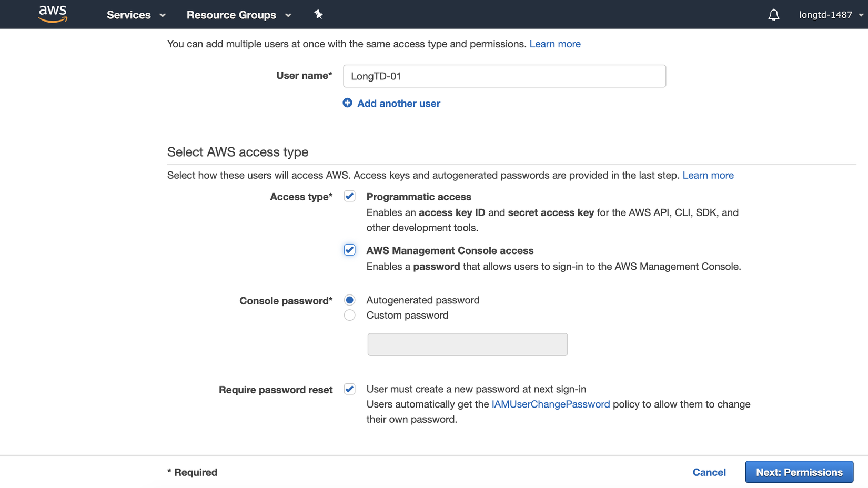Open the notifications bell

(773, 15)
